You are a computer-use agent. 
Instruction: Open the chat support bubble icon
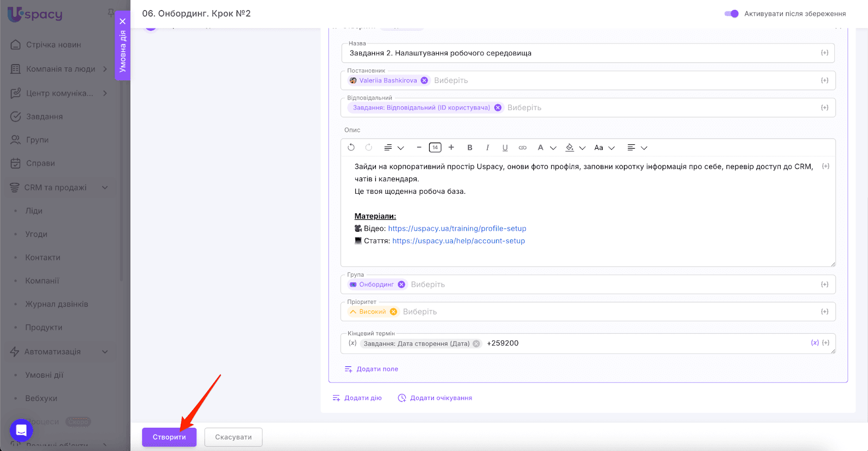point(21,431)
